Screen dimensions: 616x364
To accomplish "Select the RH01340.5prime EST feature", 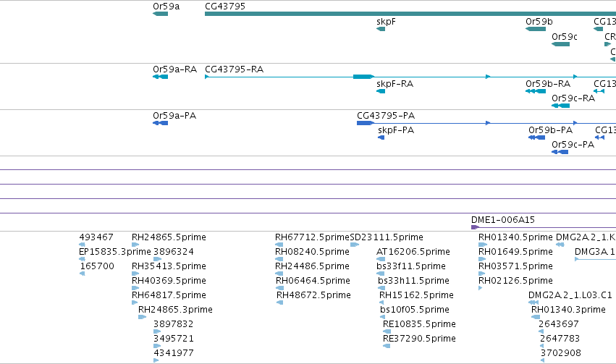I will [483, 245].
